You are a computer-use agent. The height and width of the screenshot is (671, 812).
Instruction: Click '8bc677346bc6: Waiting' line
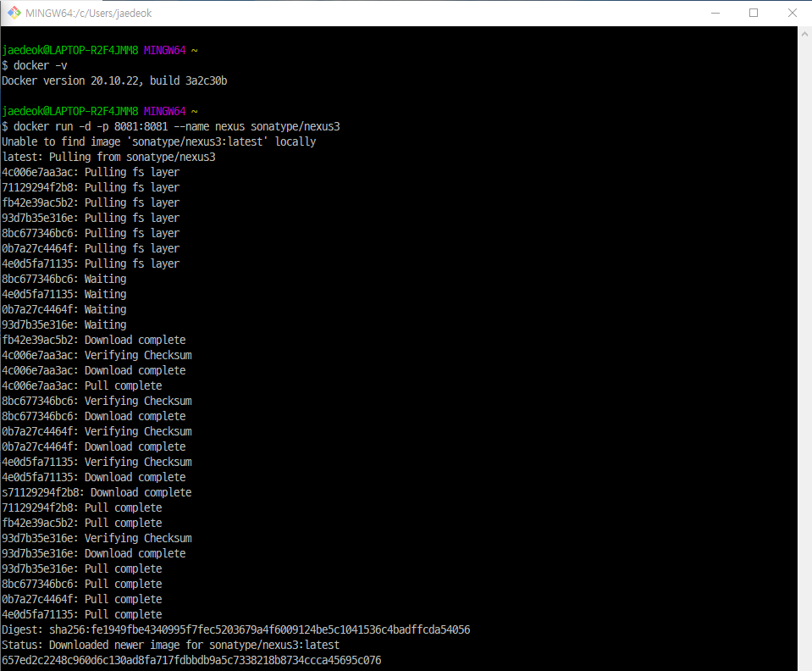click(x=64, y=279)
